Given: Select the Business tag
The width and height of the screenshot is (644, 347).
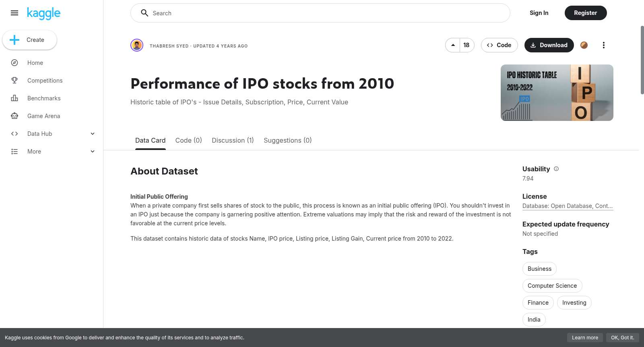Looking at the screenshot, I should click(539, 269).
